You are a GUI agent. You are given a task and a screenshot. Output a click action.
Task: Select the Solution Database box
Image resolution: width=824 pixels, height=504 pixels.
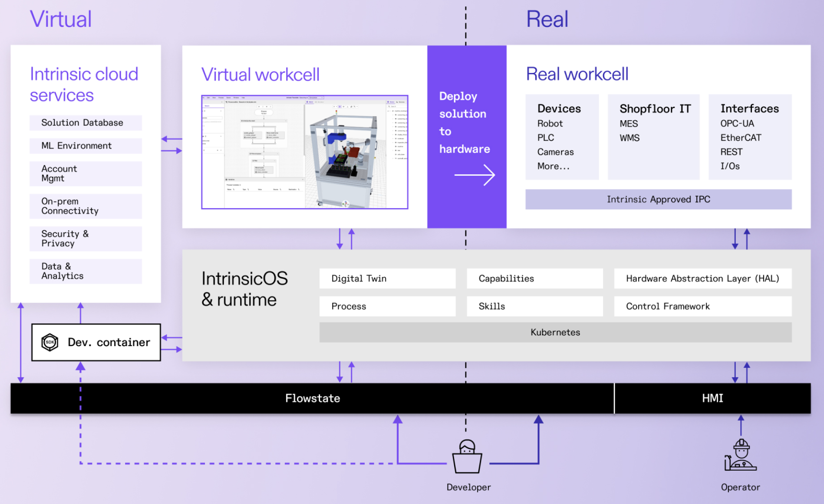(x=86, y=123)
